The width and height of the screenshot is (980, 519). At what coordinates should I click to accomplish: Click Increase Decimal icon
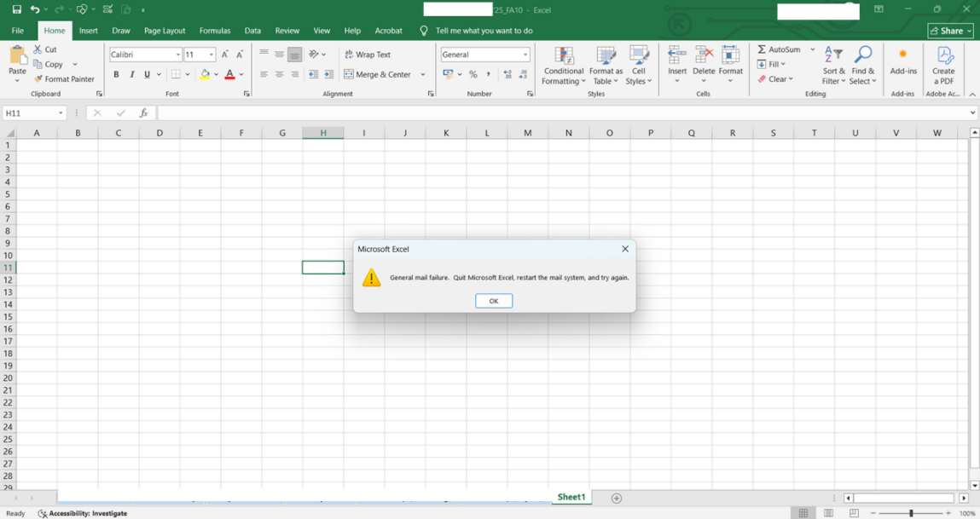coord(507,74)
